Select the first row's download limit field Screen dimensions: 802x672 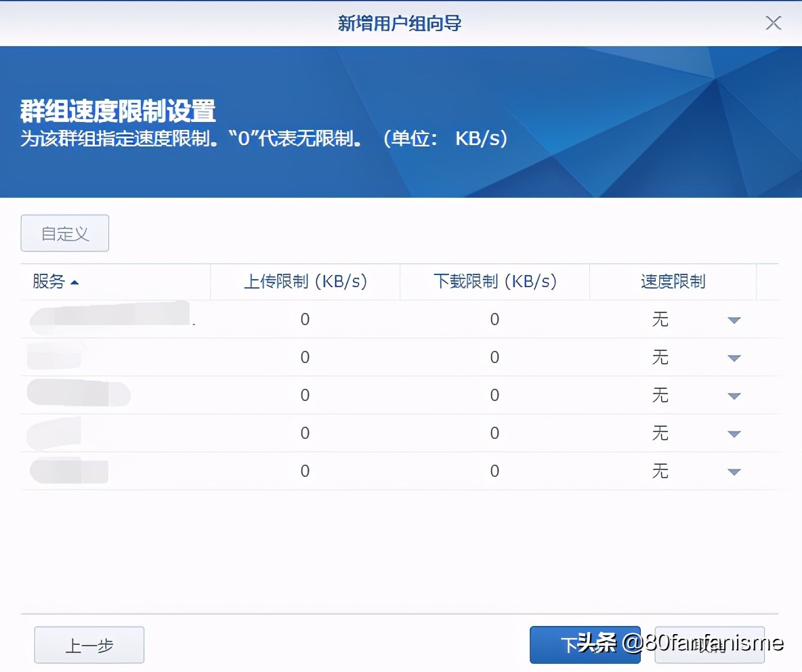point(494,319)
